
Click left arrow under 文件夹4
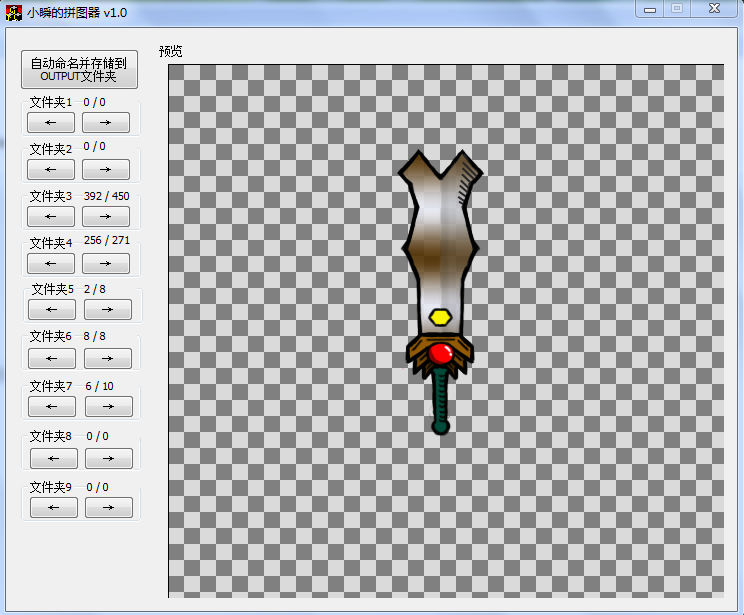click(x=51, y=263)
